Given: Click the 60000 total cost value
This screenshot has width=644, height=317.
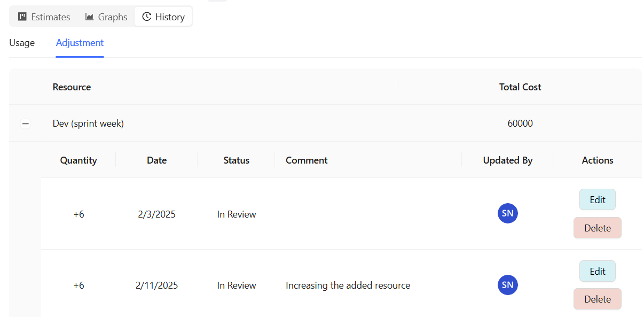Looking at the screenshot, I should pos(520,123).
